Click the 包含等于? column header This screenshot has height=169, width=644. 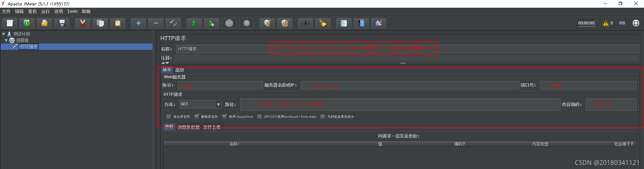(x=624, y=144)
